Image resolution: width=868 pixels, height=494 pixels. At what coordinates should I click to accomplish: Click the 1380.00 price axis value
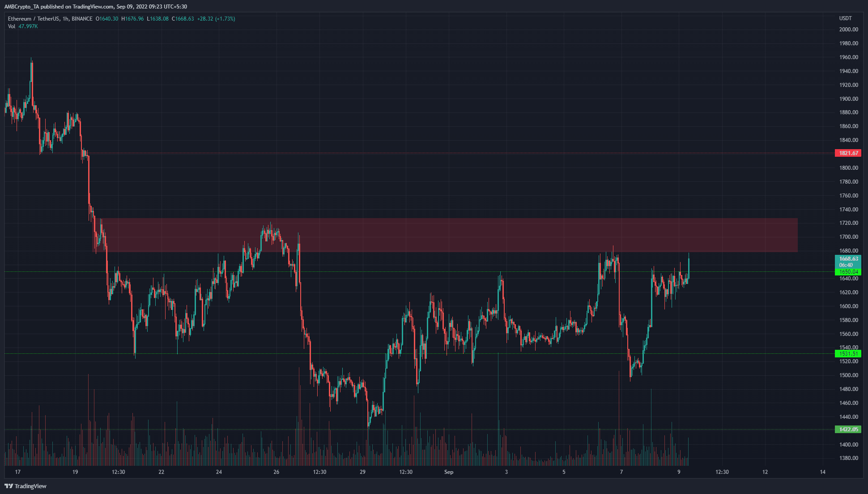(x=849, y=458)
